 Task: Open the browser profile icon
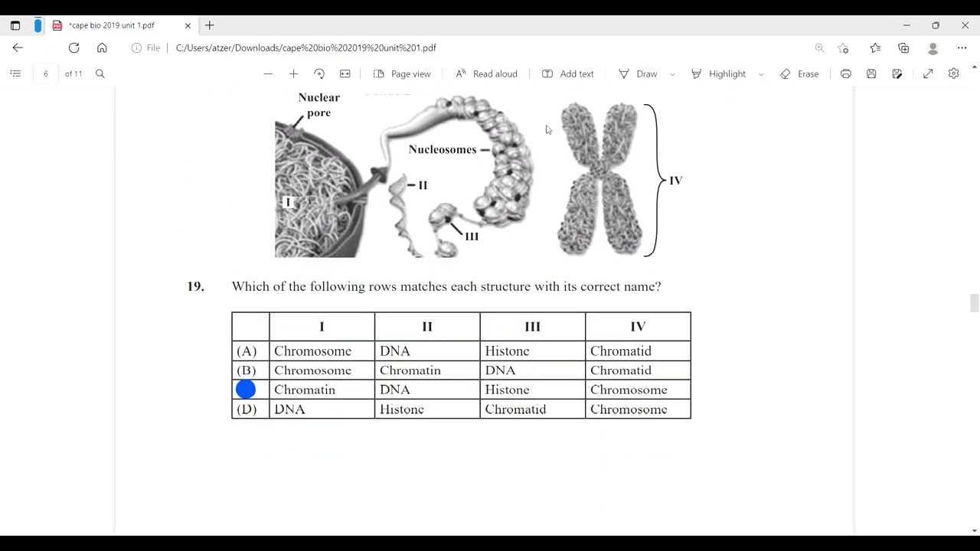pos(933,47)
